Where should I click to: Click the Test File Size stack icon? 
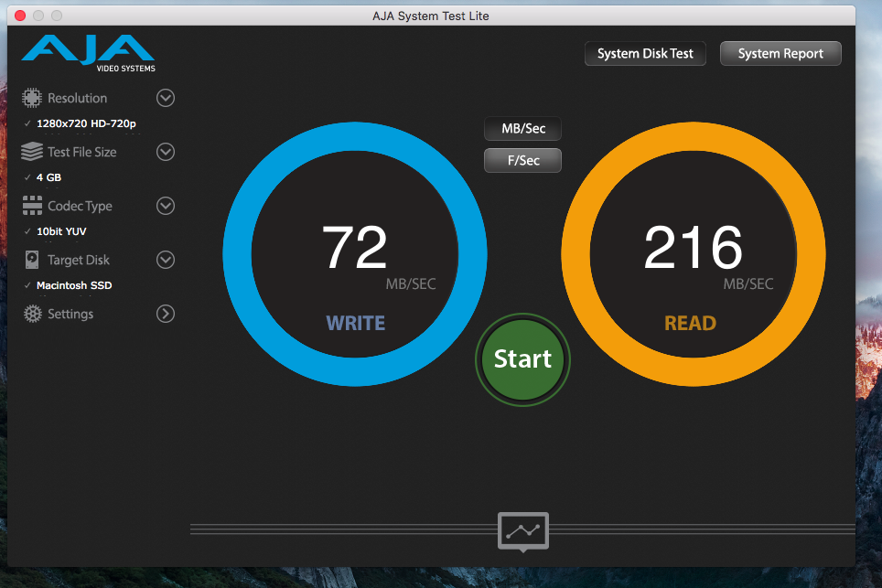[x=32, y=152]
